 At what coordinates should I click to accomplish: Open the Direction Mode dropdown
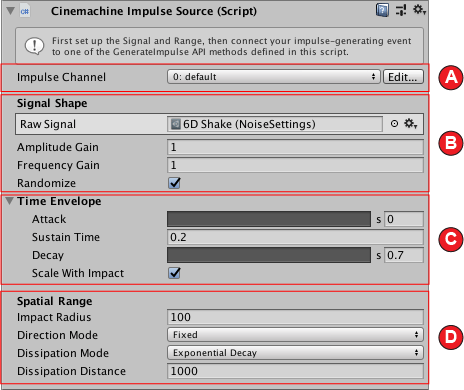tap(295, 335)
